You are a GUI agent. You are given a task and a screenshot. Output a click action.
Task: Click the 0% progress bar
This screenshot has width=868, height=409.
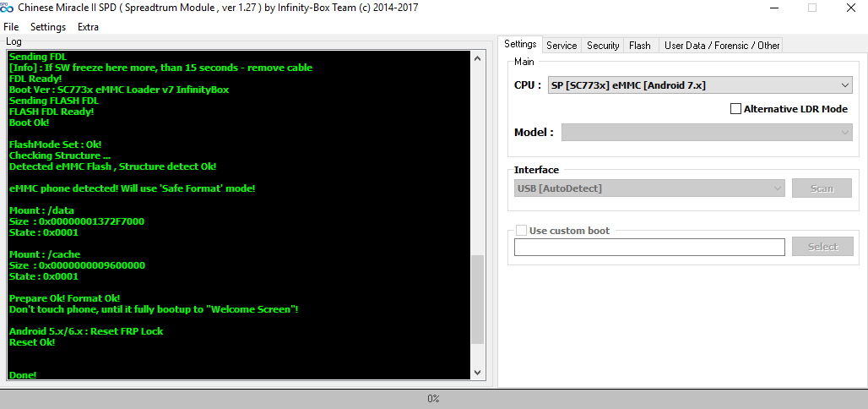(434, 399)
